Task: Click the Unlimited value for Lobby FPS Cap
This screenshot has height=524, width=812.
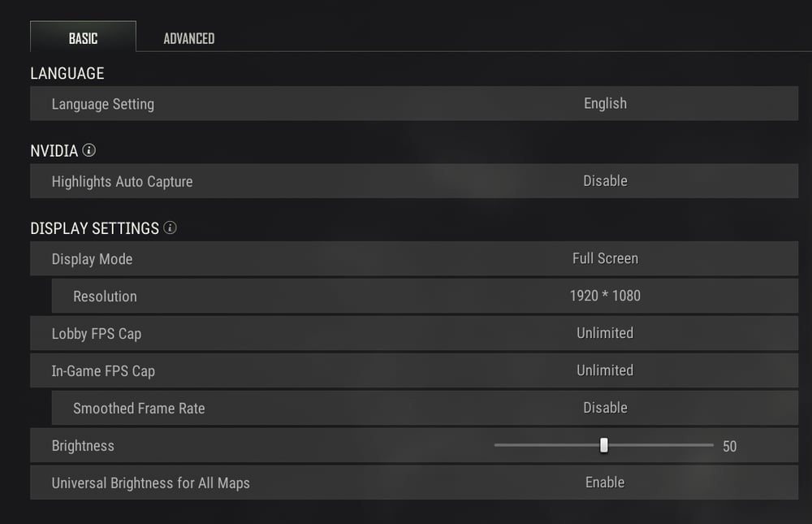Action: click(x=605, y=333)
